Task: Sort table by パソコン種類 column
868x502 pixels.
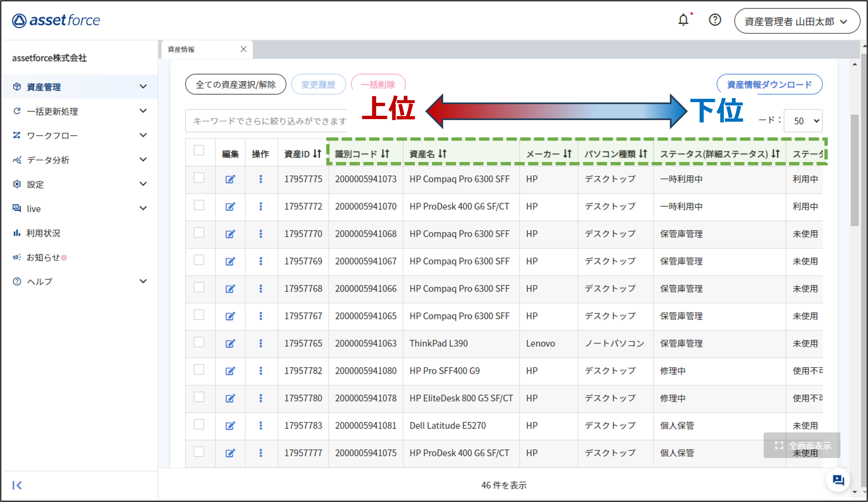Action: tap(643, 154)
